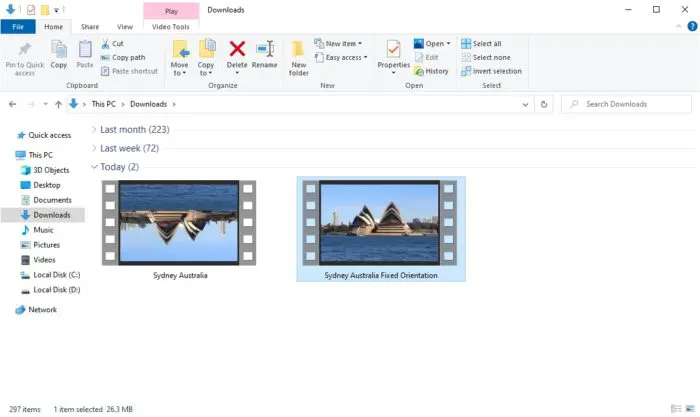Open the address bar history dropdown
700x417 pixels.
pos(525,104)
